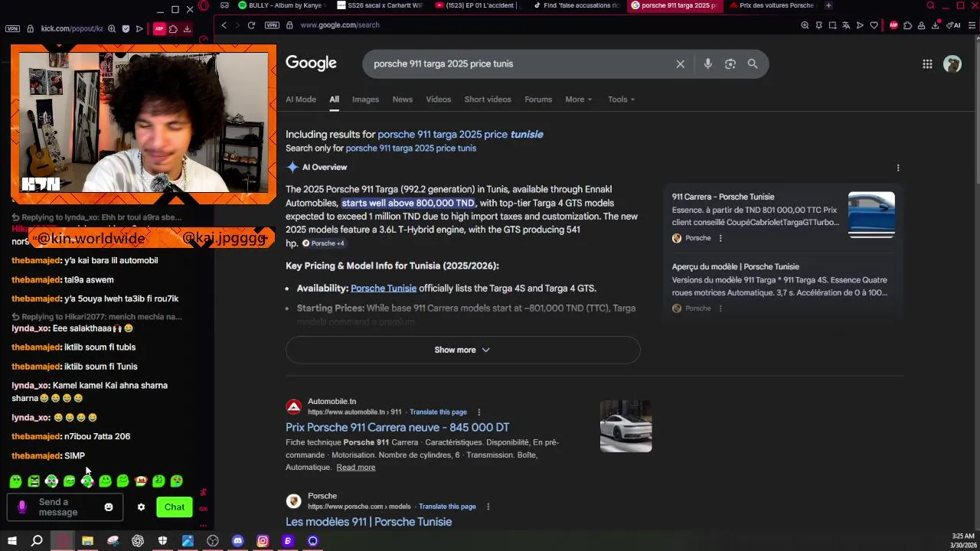
Task: Open AI Overview three-dot options menu
Action: click(x=898, y=168)
